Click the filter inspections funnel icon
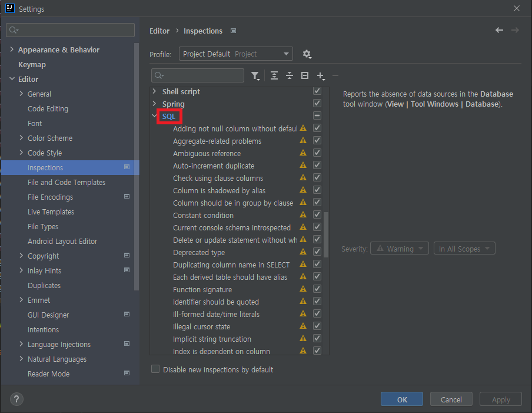Image resolution: width=532 pixels, height=413 pixels. click(x=255, y=75)
